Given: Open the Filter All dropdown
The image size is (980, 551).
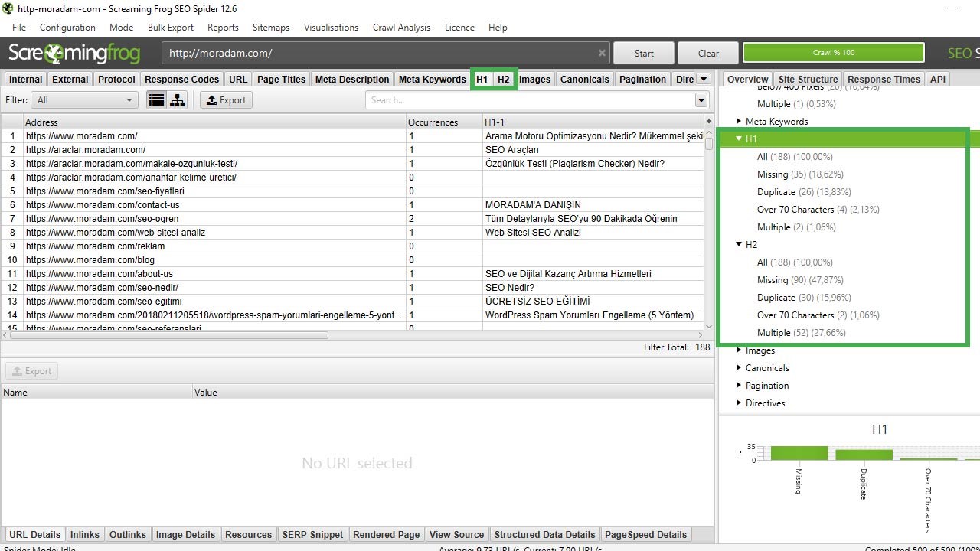Looking at the screenshot, I should tap(84, 100).
